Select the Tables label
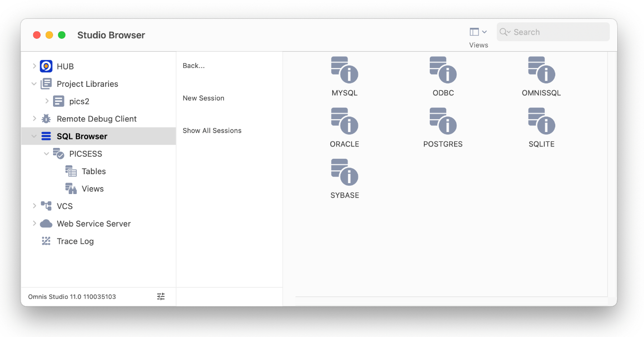The height and width of the screenshot is (337, 644). pyautogui.click(x=94, y=171)
